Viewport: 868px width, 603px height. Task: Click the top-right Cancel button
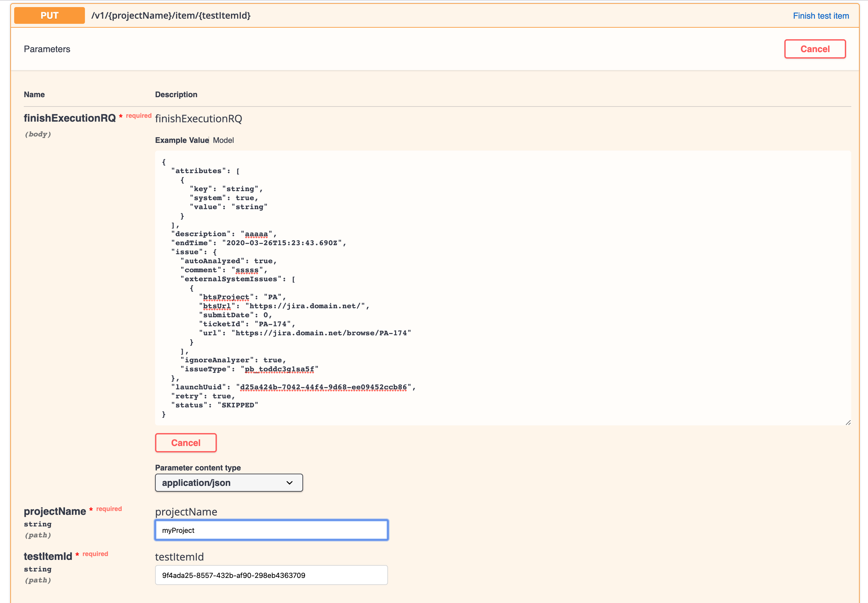pos(814,49)
